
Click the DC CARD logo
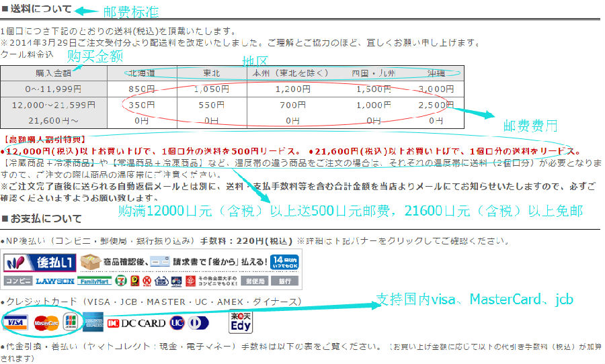click(136, 323)
